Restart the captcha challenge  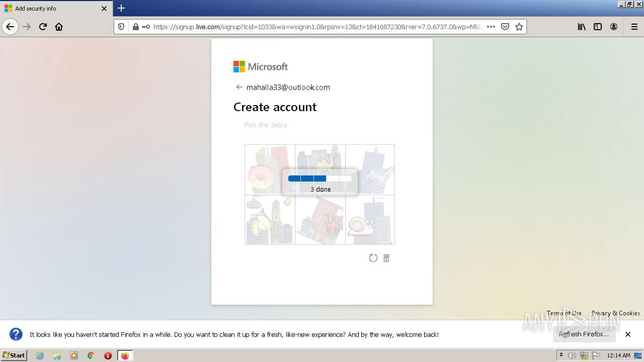tap(373, 258)
